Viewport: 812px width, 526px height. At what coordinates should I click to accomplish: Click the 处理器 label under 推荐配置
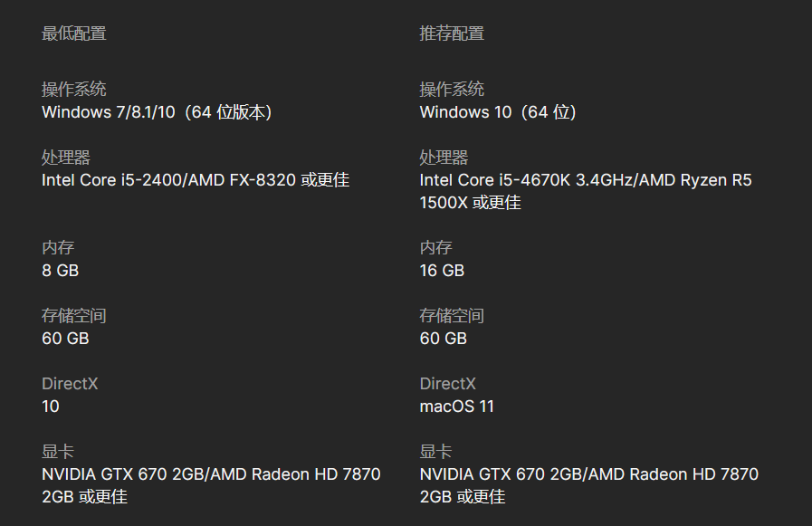click(444, 158)
